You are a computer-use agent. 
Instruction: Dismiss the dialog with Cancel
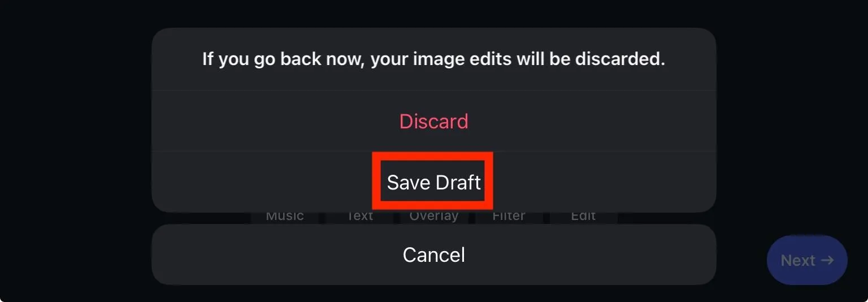433,254
